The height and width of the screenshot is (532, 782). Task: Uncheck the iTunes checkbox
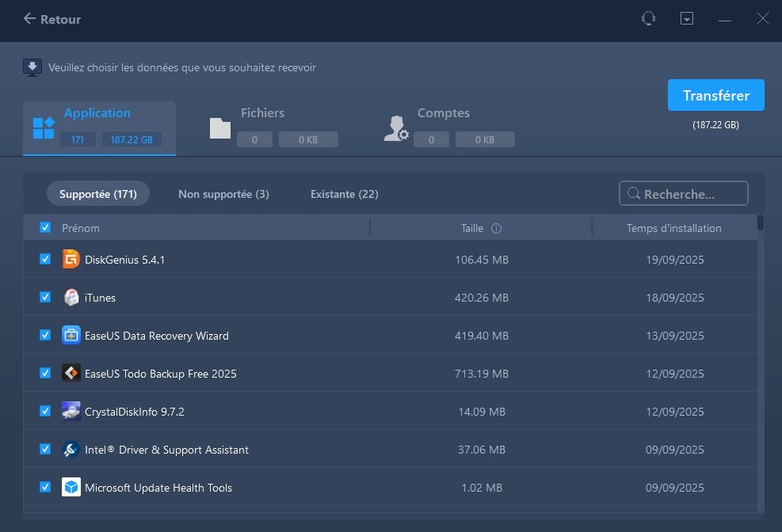pos(45,298)
